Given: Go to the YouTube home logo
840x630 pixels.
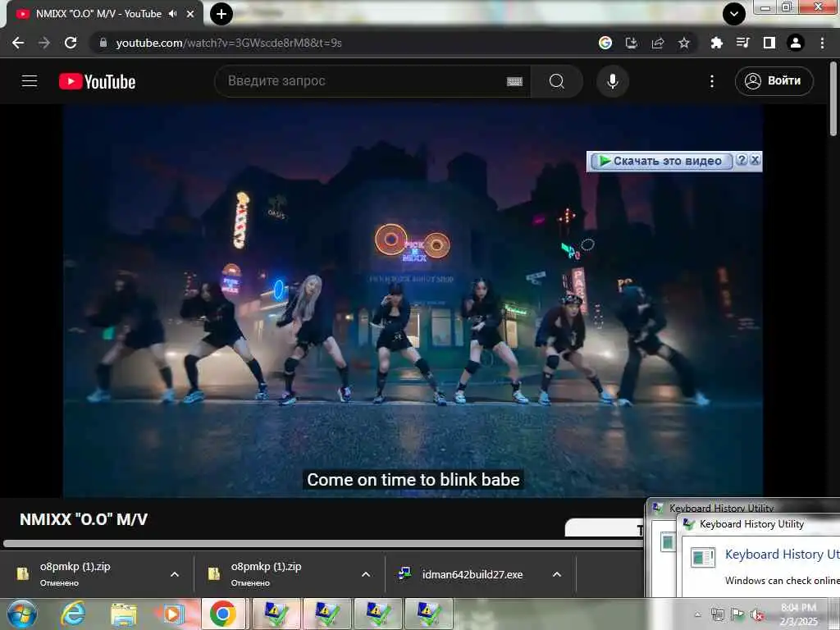Looking at the screenshot, I should tap(97, 81).
